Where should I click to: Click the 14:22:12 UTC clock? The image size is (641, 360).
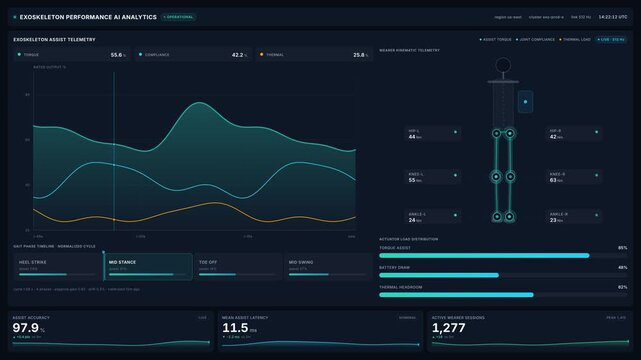(613, 17)
